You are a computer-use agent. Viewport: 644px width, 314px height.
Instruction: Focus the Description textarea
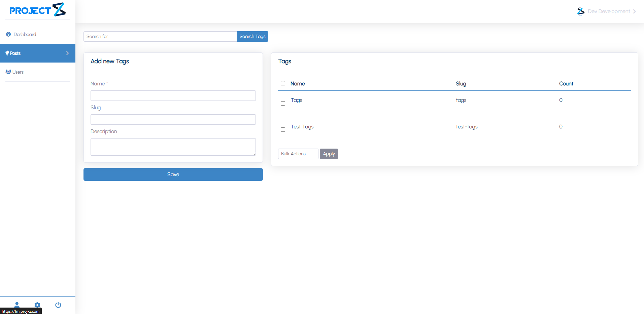pyautogui.click(x=173, y=147)
